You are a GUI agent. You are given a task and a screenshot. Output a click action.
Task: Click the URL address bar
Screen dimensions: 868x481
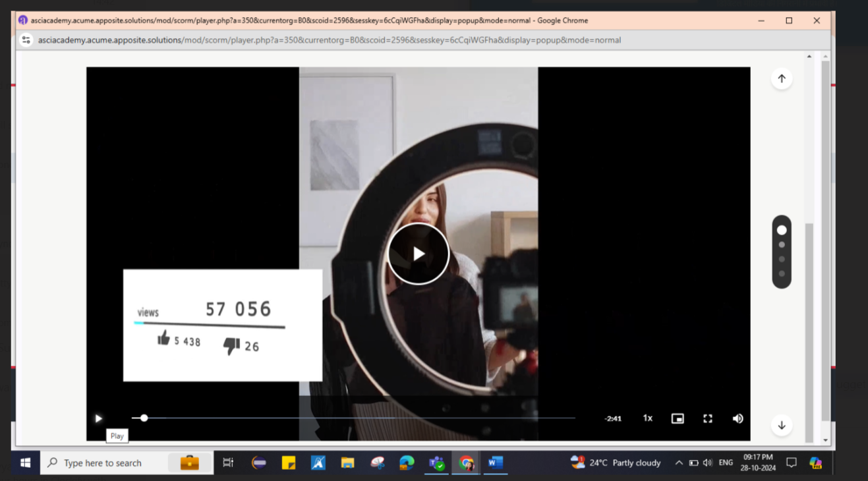[x=330, y=40]
